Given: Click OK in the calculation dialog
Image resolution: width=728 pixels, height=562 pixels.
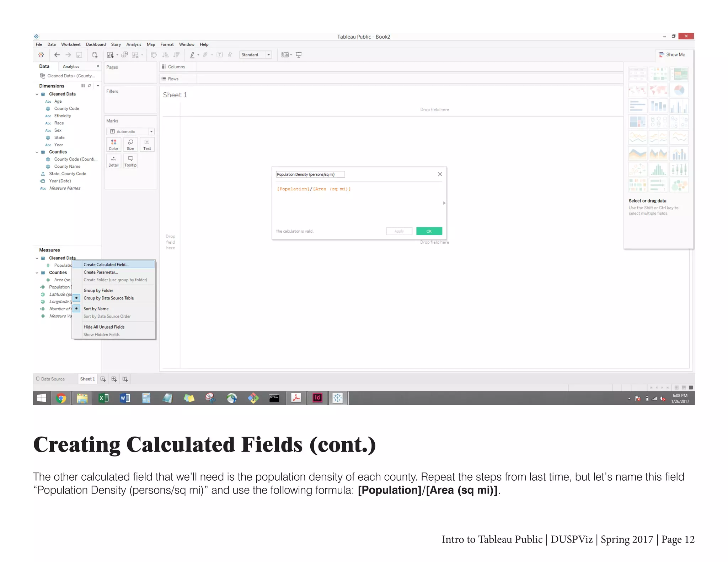Looking at the screenshot, I should click(429, 231).
